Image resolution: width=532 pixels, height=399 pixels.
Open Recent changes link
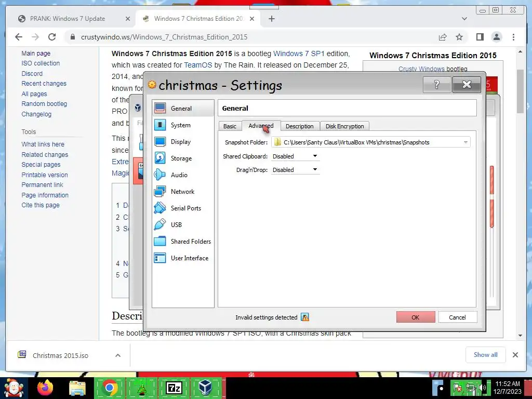(x=44, y=84)
